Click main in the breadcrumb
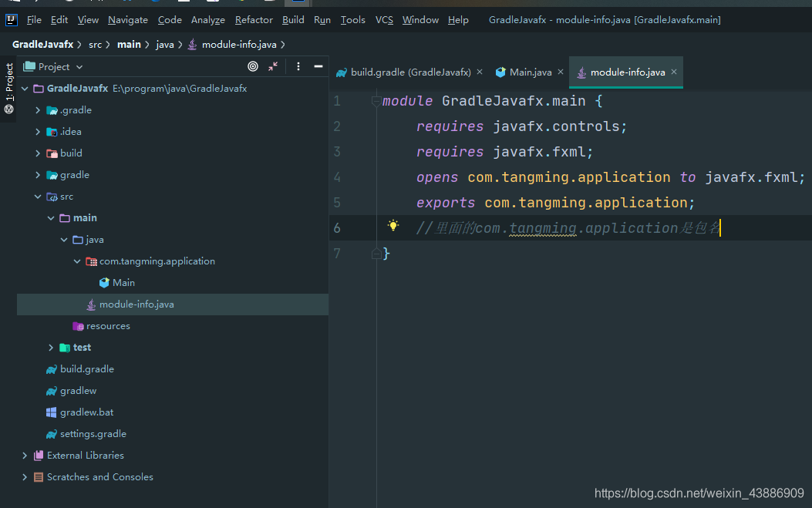The height and width of the screenshot is (508, 812). click(x=129, y=45)
